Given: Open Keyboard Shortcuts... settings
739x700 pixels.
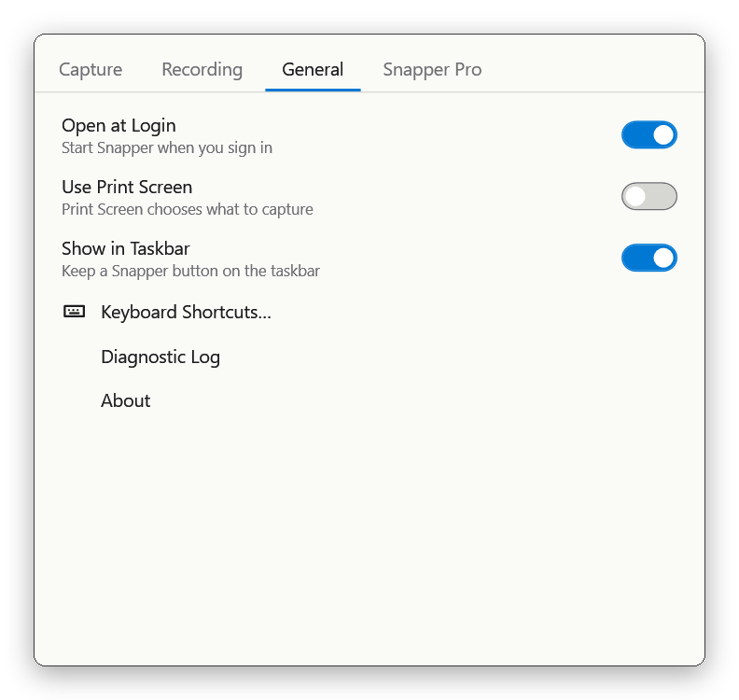Looking at the screenshot, I should pos(187,312).
